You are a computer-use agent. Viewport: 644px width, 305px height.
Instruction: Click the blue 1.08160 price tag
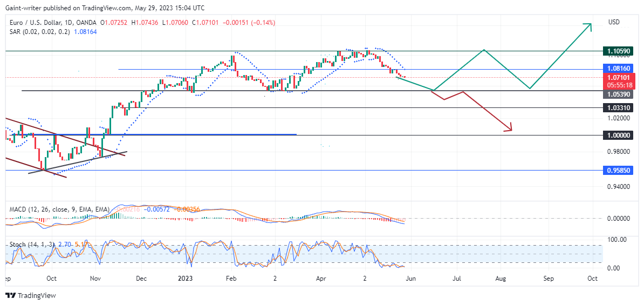pos(619,68)
